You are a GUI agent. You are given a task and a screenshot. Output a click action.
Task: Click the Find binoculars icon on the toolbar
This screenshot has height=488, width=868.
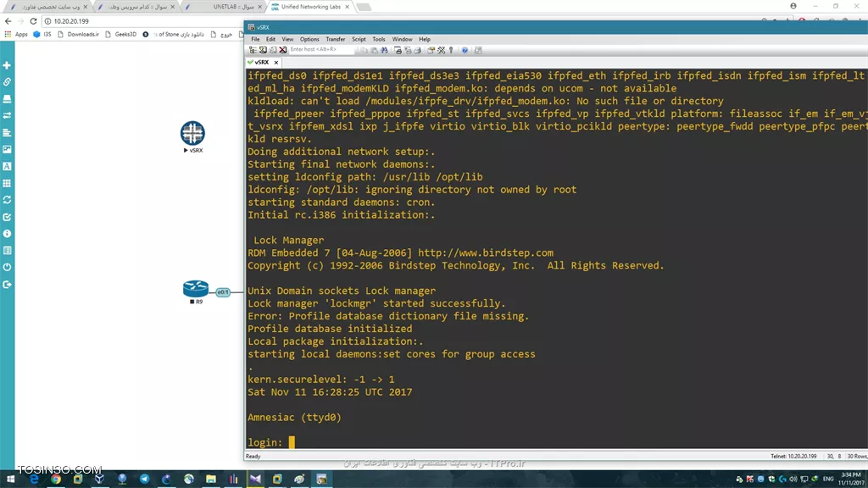coord(382,50)
